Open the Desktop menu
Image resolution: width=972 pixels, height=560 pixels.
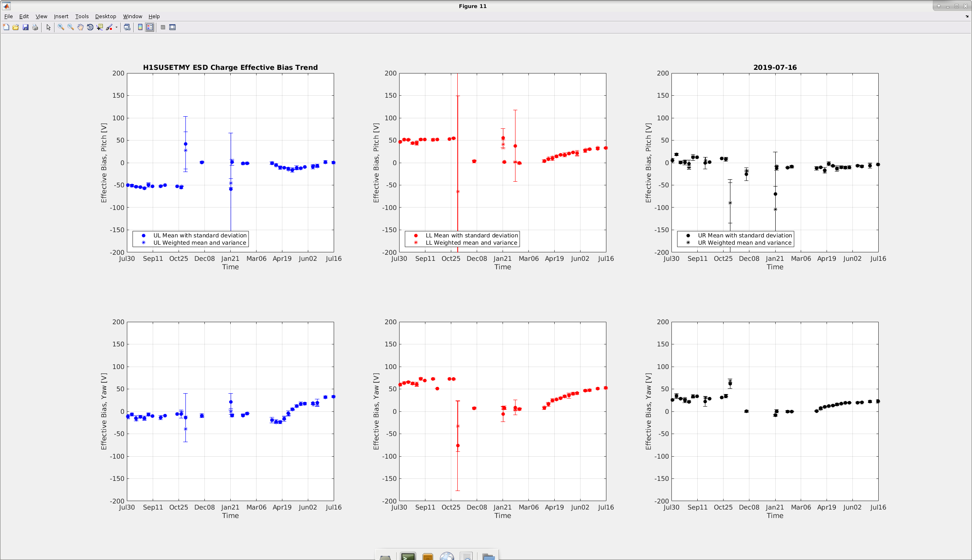[105, 16]
